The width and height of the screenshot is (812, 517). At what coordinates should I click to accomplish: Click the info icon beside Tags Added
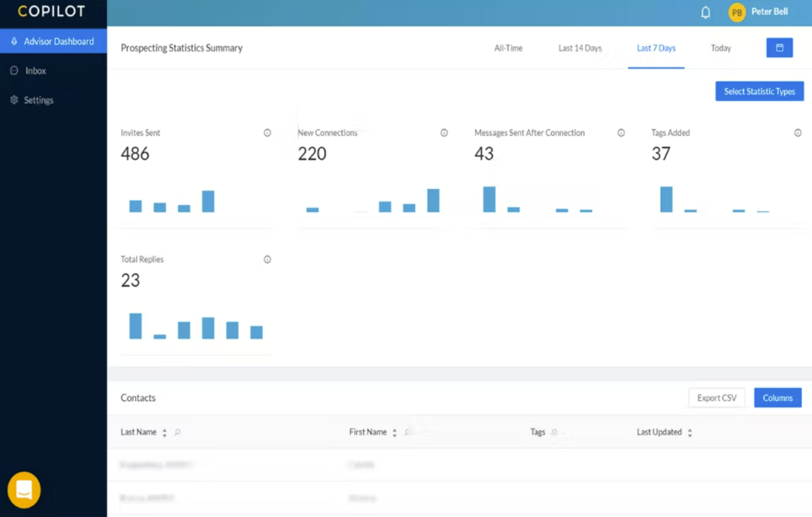798,133
